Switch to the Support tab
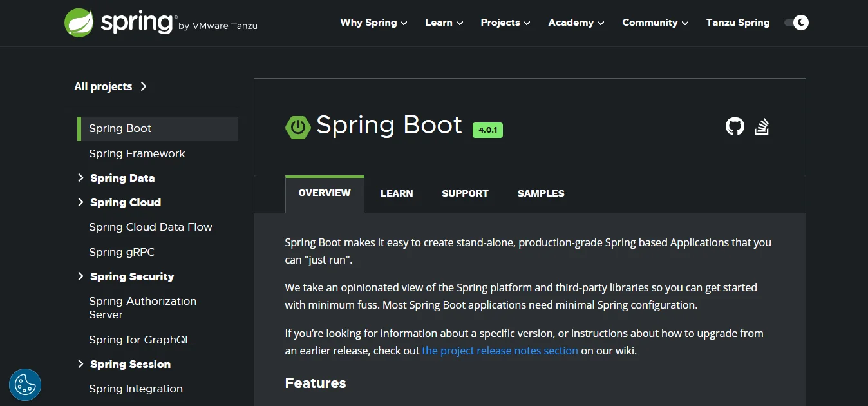The image size is (868, 406). [465, 193]
